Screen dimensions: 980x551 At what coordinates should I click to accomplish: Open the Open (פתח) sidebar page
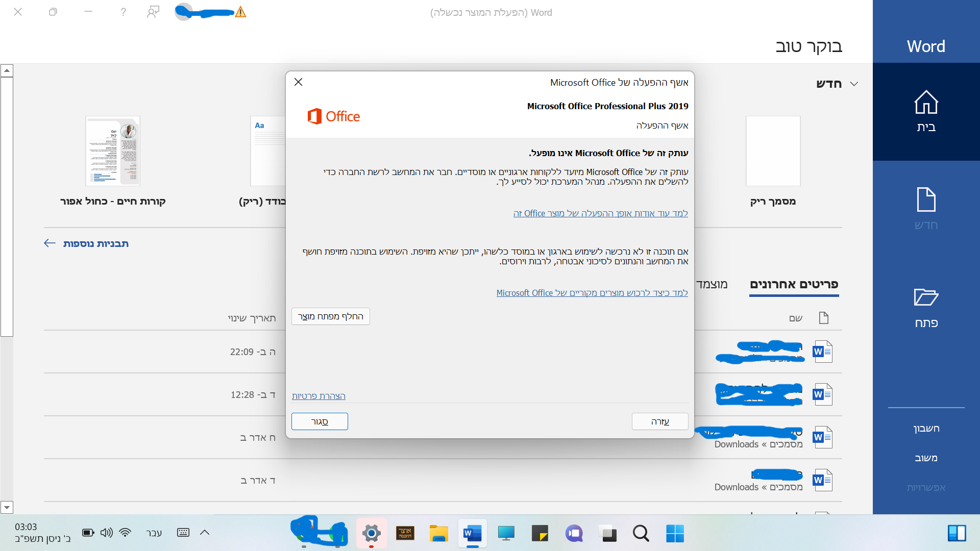tap(926, 308)
